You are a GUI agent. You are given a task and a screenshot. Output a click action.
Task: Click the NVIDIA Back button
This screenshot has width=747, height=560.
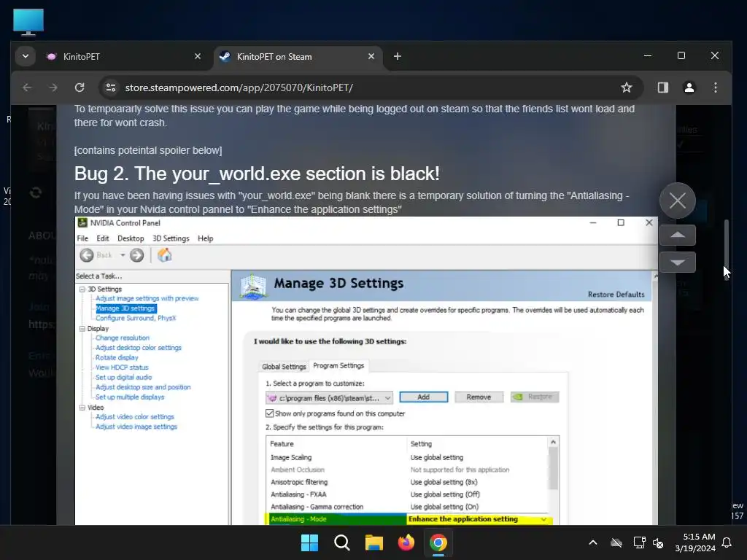[96, 255]
